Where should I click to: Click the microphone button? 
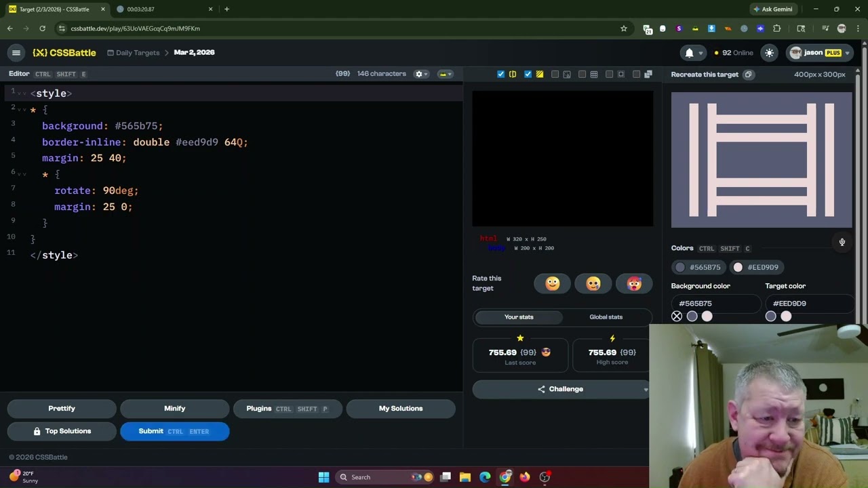(x=842, y=242)
